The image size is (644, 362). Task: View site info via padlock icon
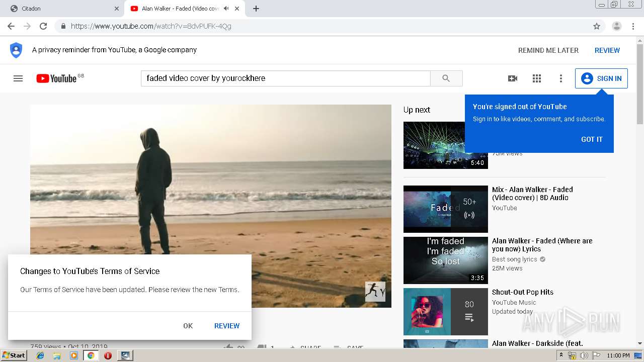click(63, 26)
